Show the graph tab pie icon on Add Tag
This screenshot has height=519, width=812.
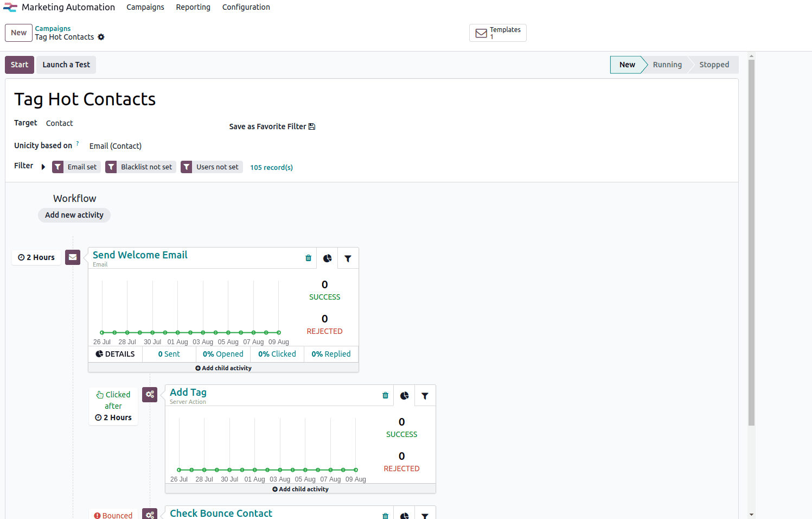tap(405, 396)
